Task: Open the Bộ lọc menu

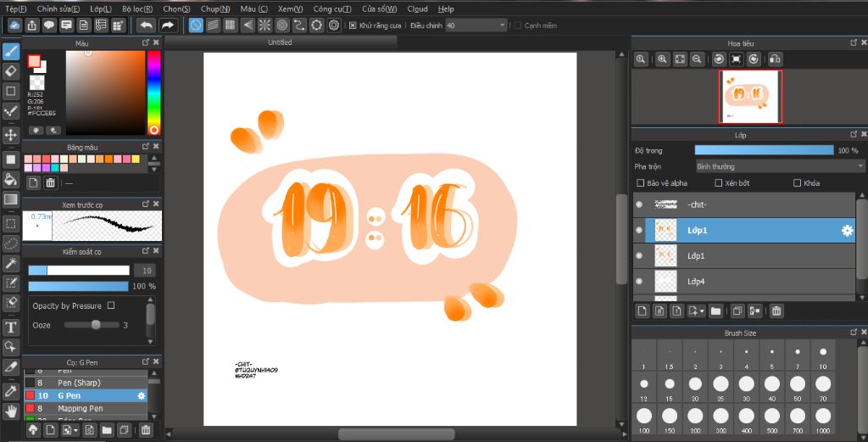Action: (x=136, y=8)
